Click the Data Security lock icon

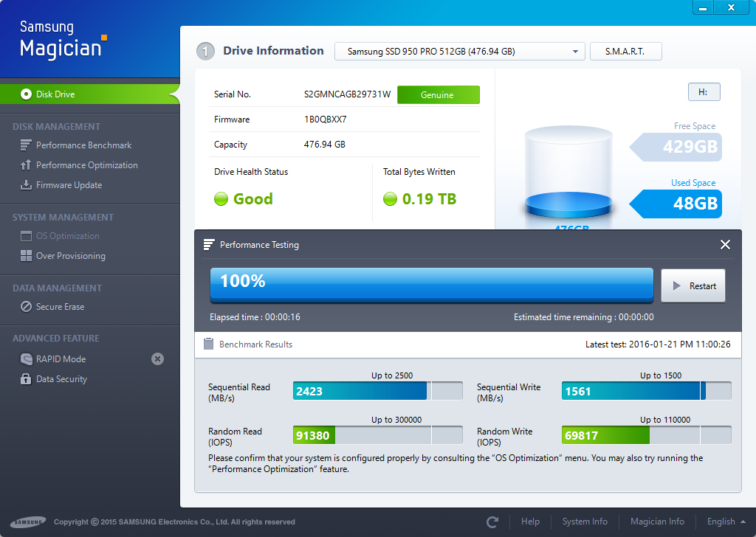click(26, 379)
